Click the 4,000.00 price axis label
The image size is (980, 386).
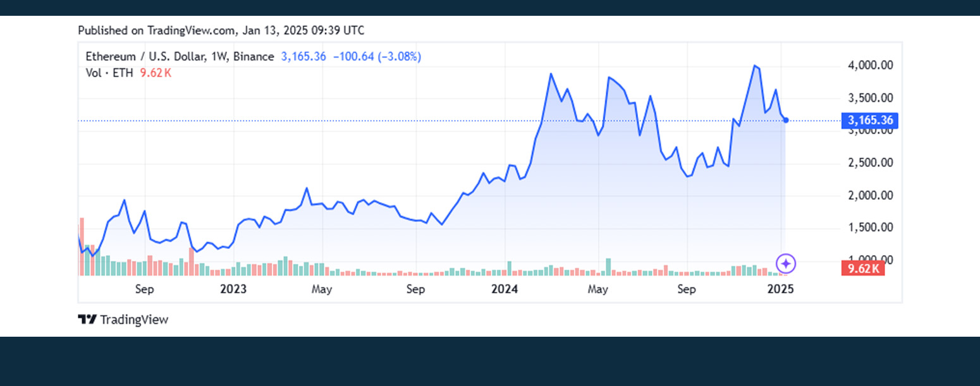[869, 65]
